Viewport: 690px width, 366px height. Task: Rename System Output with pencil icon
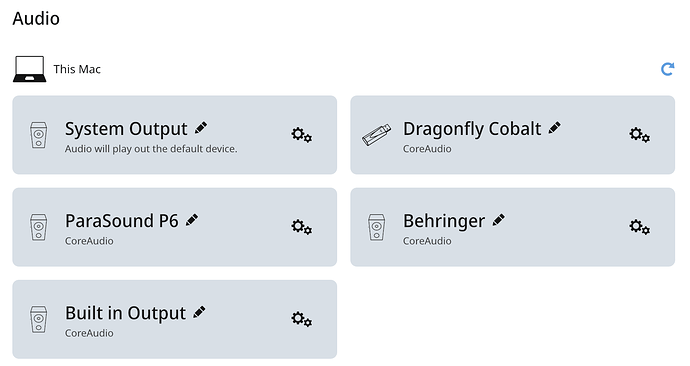(x=201, y=128)
